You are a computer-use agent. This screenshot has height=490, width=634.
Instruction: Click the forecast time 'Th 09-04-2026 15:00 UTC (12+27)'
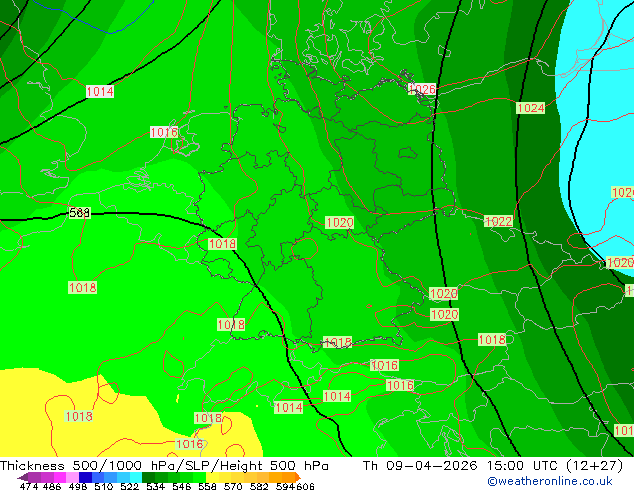493,465
